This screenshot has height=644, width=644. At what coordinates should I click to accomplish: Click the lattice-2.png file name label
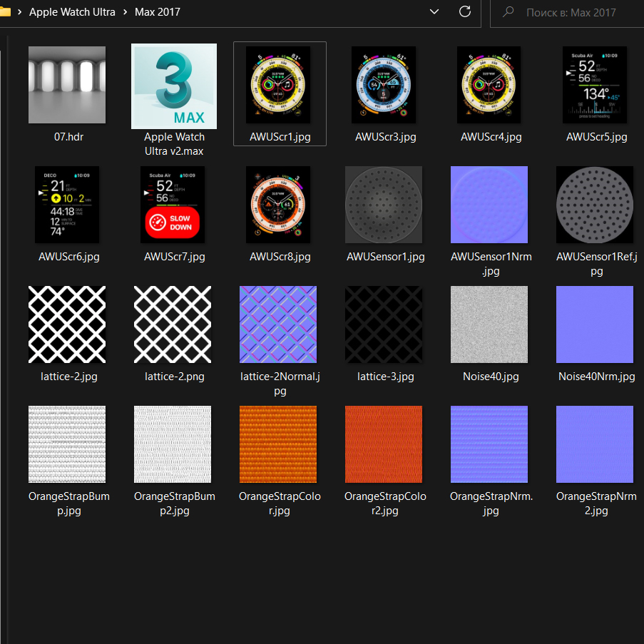175,377
